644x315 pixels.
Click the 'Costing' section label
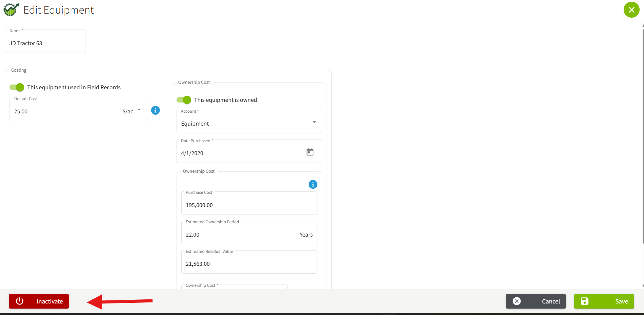19,70
